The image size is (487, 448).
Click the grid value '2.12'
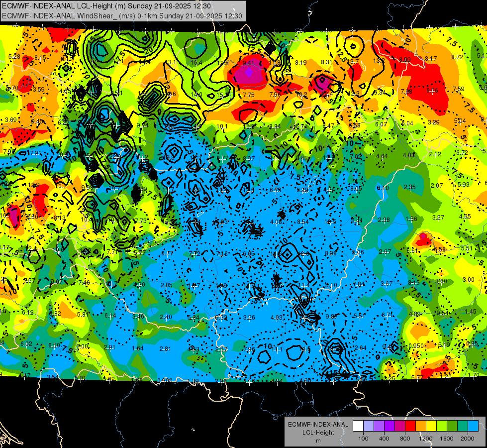point(435,154)
